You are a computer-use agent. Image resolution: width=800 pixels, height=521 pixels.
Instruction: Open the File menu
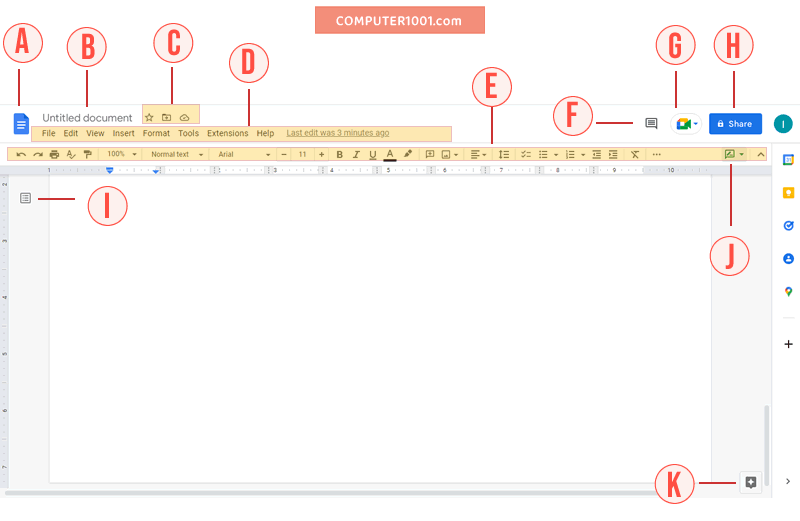coord(48,133)
